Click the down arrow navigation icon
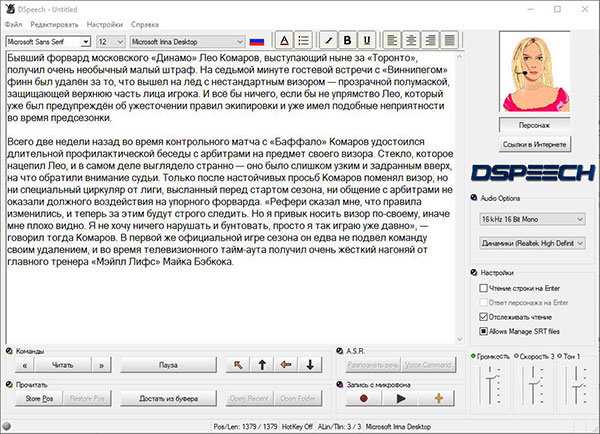Viewport: 600px width, 434px height. (310, 365)
